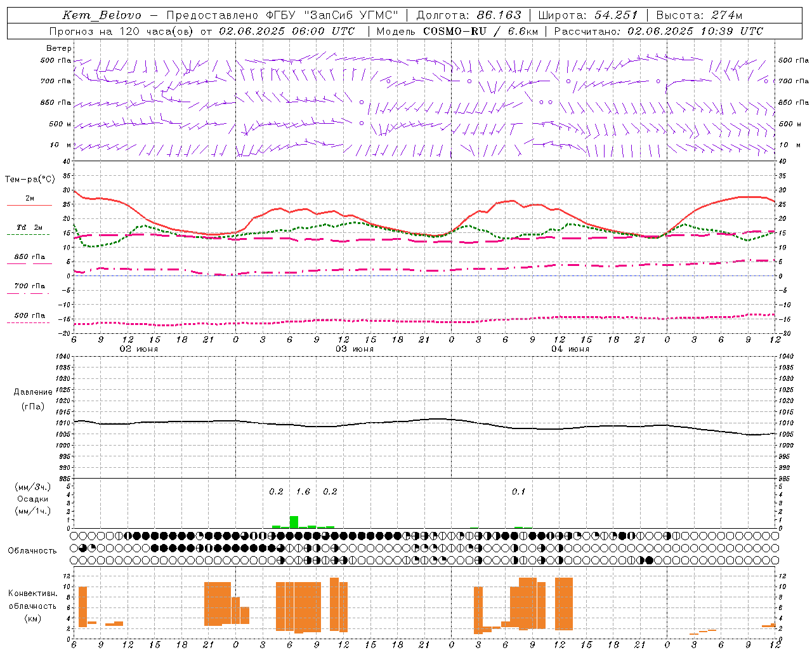Select the longitude value 86.163

(x=499, y=15)
